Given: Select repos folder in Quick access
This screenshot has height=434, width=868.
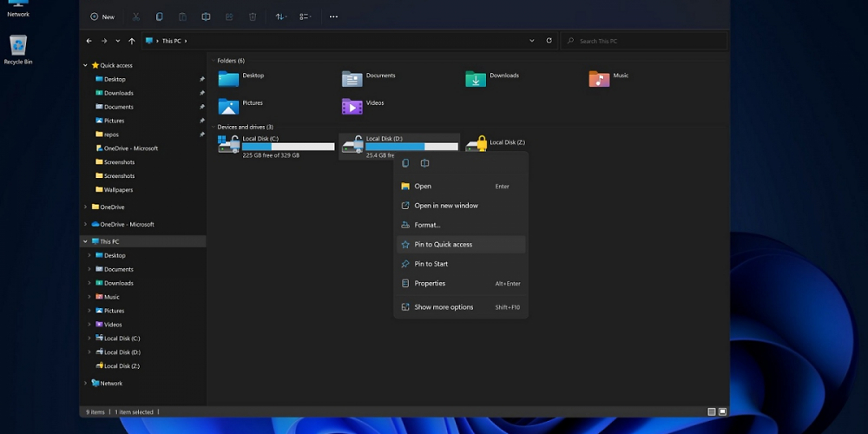Looking at the screenshot, I should click(111, 135).
